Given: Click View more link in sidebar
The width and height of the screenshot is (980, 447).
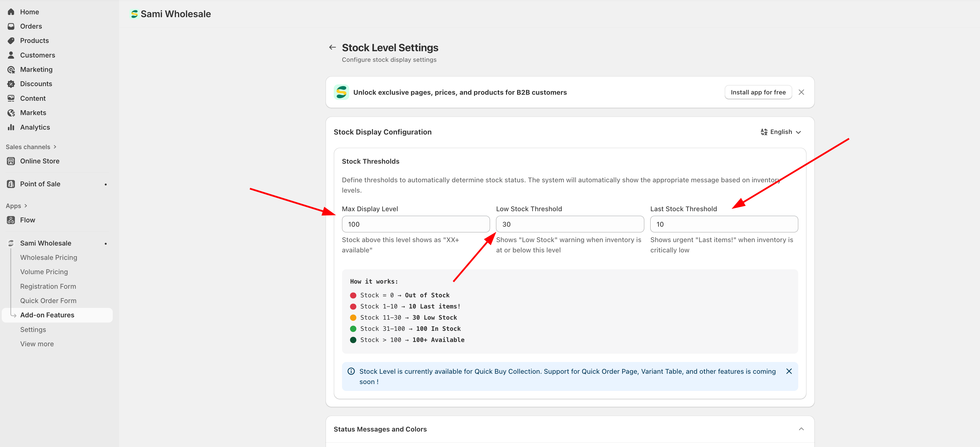Looking at the screenshot, I should coord(37,344).
